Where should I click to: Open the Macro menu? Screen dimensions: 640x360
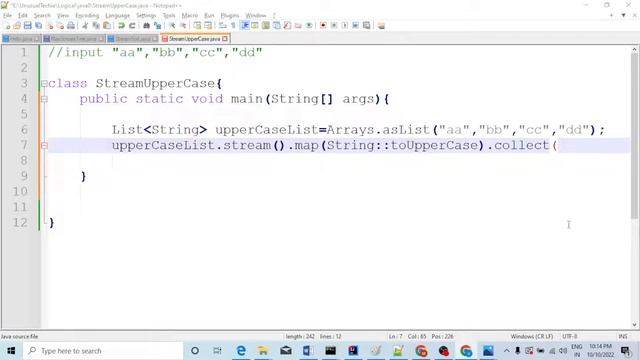(189, 16)
